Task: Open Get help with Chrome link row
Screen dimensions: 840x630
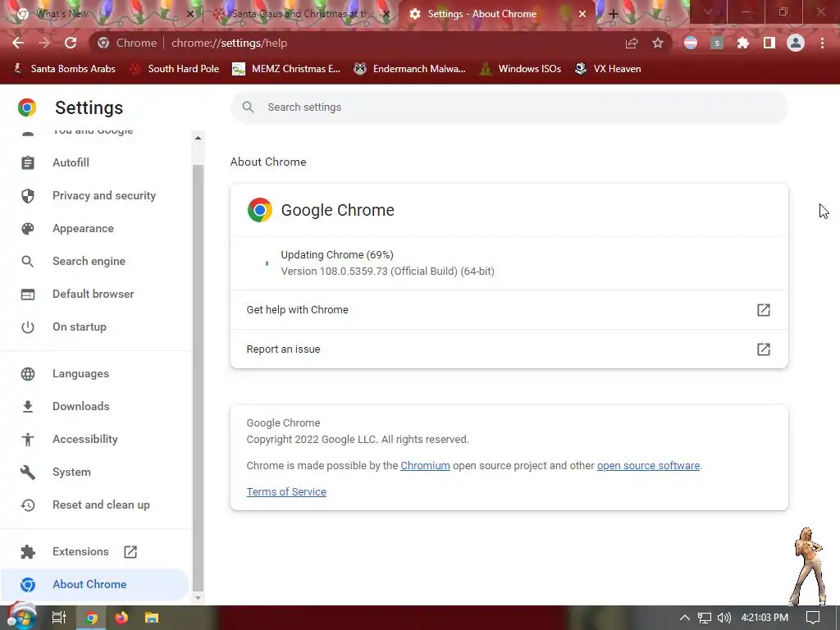Action: coord(509,309)
